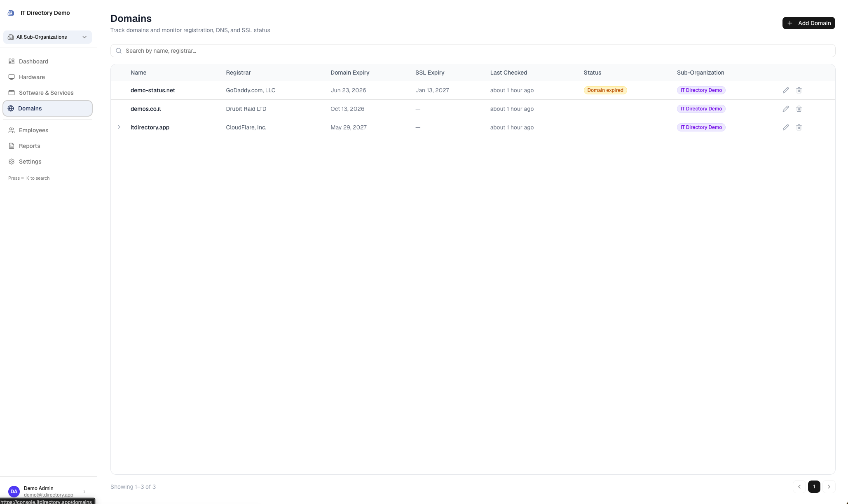Click IT Directory Demo badge for demos.co.il

pos(701,109)
